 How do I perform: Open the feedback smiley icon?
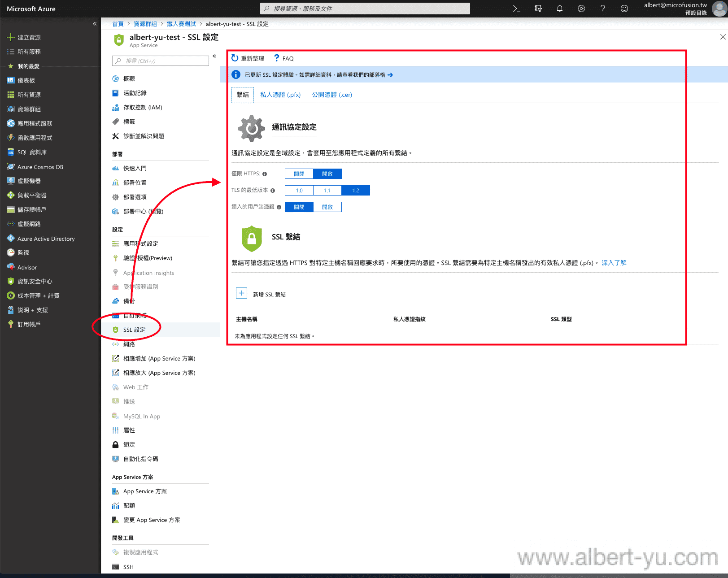624,9
